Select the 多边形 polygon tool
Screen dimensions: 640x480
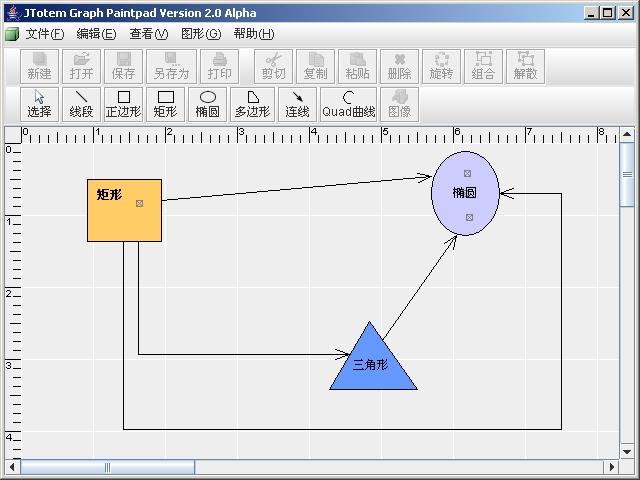[252, 104]
